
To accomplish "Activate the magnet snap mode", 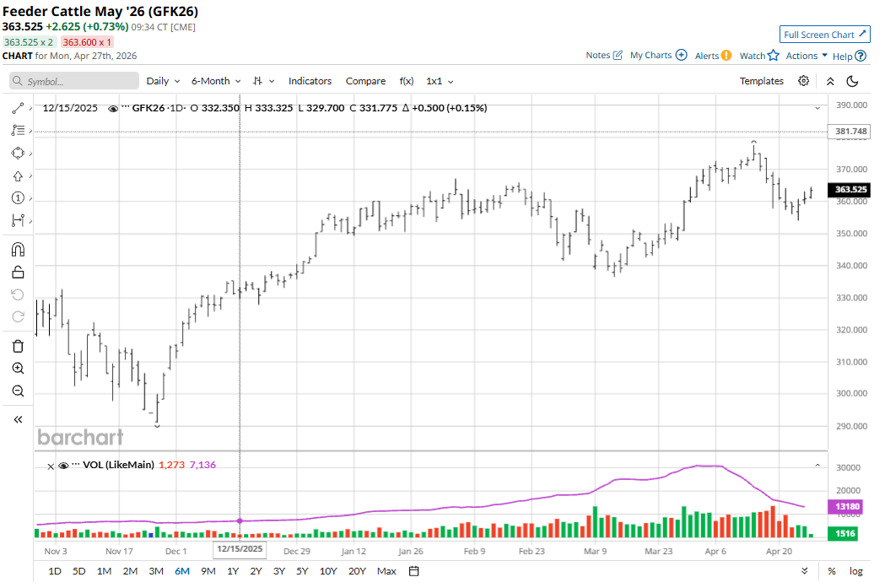I will (18, 250).
